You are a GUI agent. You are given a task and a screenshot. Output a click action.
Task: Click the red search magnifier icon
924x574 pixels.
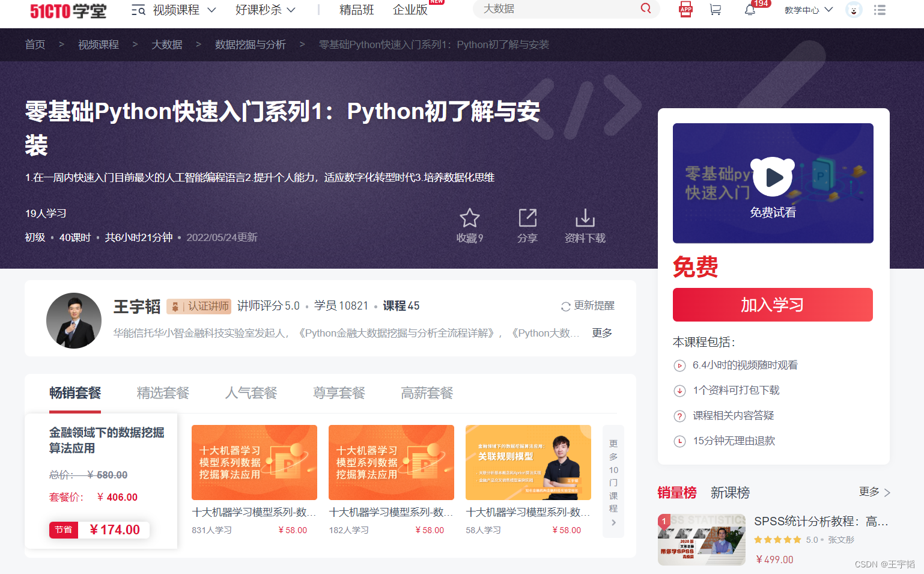[646, 8]
